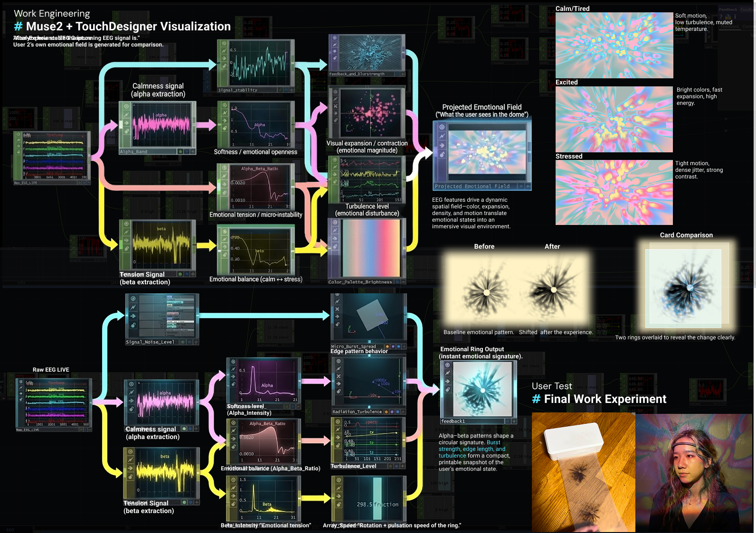Click the 298.5 fraction value in Array_Speed

point(378,505)
